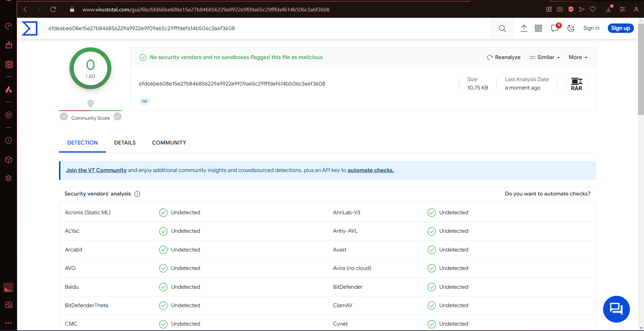Screen dimensions: 644x331
Task: Follow the Join the VT Community link
Action: 96,170
